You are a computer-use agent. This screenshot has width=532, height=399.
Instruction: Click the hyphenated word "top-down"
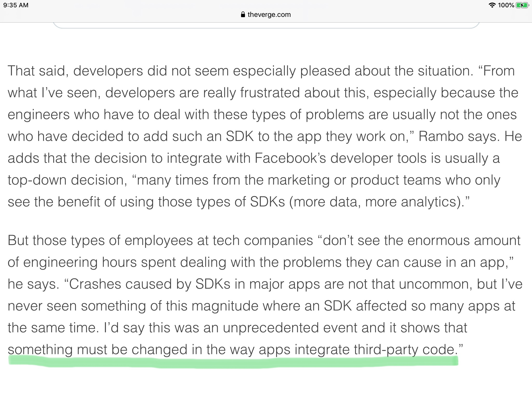(x=37, y=180)
